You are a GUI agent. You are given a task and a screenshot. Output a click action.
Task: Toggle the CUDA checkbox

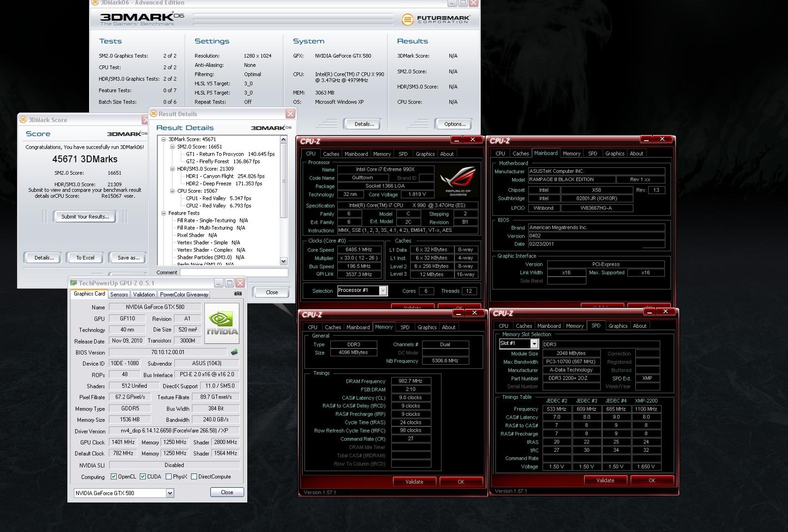point(143,476)
